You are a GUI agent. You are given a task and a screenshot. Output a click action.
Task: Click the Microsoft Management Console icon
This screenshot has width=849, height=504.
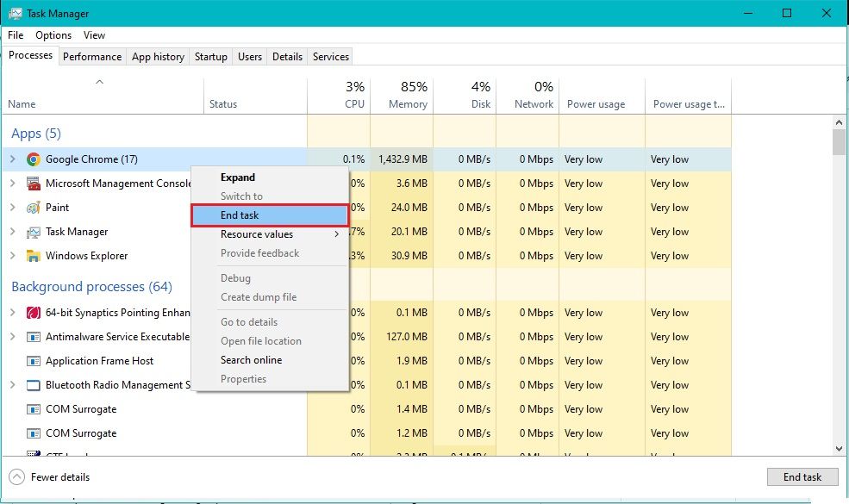(34, 184)
